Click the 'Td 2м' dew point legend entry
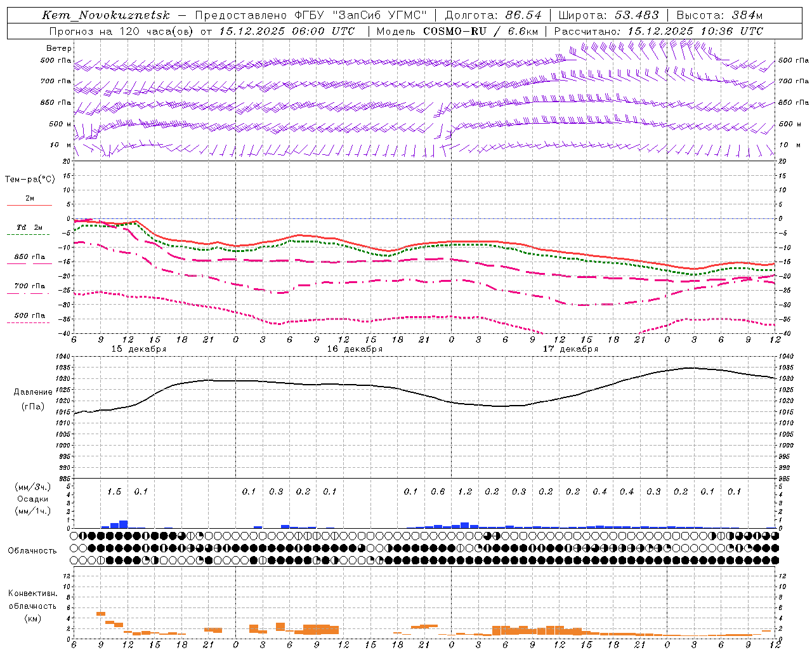This screenshot has width=812, height=650. click(x=29, y=227)
